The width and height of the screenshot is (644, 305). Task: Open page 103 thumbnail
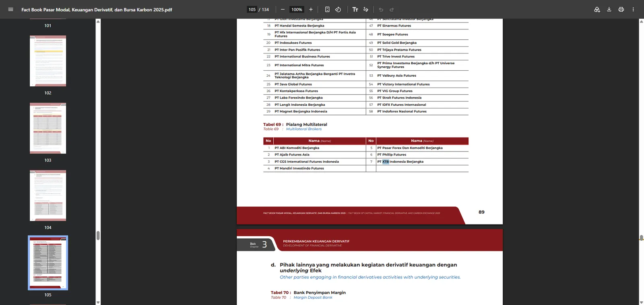[48, 128]
